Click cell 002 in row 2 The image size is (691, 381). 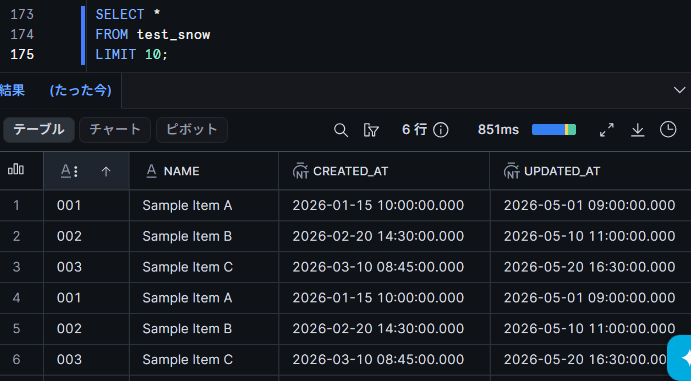tap(69, 236)
